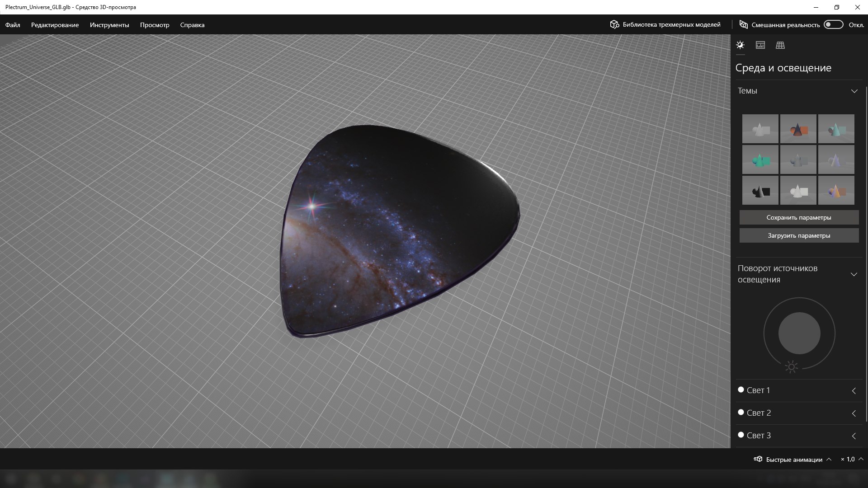
Task: Open the animation speed × 1,0 dropdown
Action: point(852,459)
